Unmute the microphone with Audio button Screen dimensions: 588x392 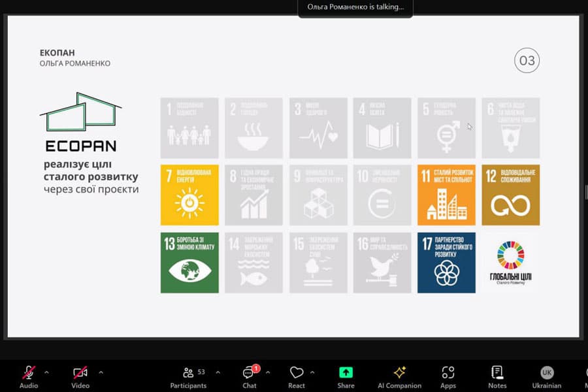[x=29, y=377]
